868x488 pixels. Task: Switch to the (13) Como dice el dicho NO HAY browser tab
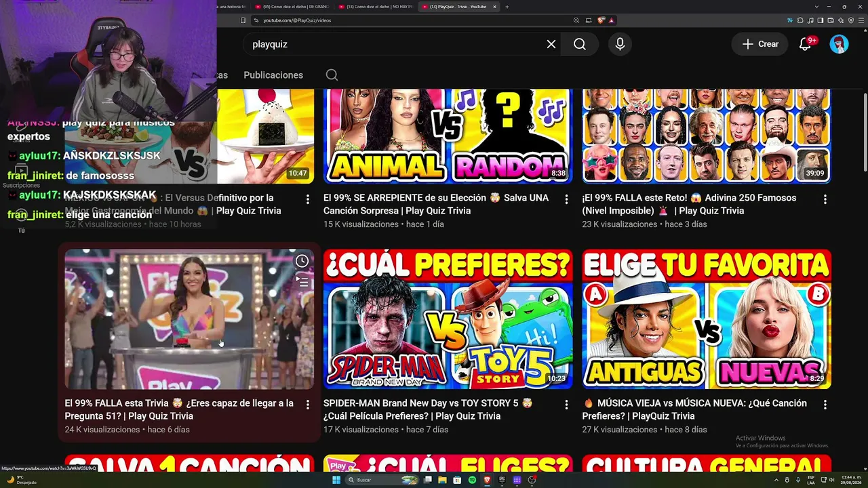pyautogui.click(x=376, y=7)
